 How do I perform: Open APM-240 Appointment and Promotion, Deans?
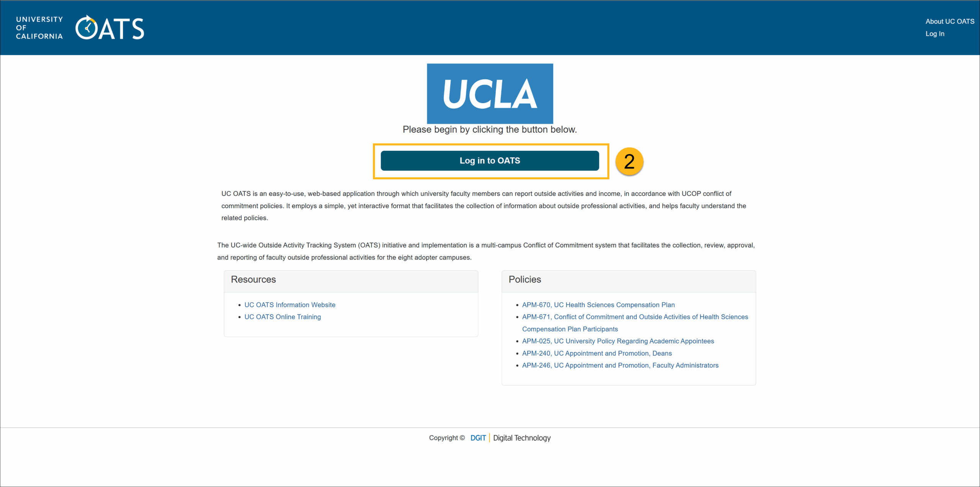(x=596, y=353)
